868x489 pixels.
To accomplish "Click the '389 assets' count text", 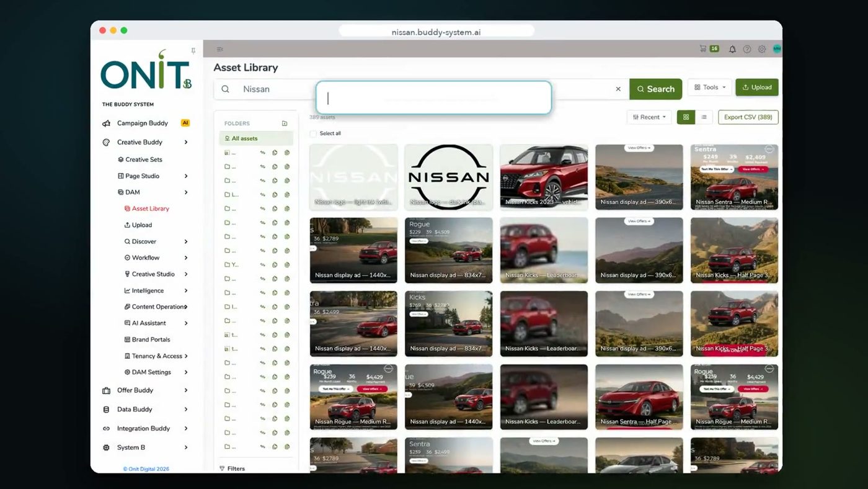I will click(322, 117).
